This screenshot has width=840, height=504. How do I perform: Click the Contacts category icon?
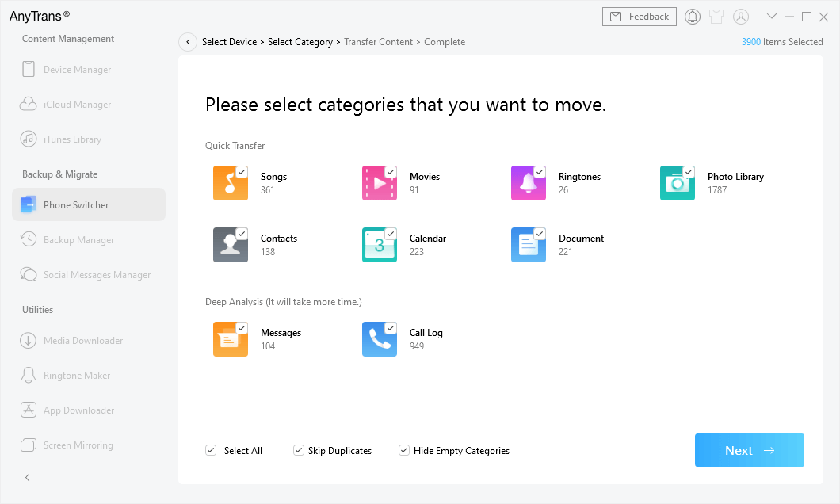230,245
